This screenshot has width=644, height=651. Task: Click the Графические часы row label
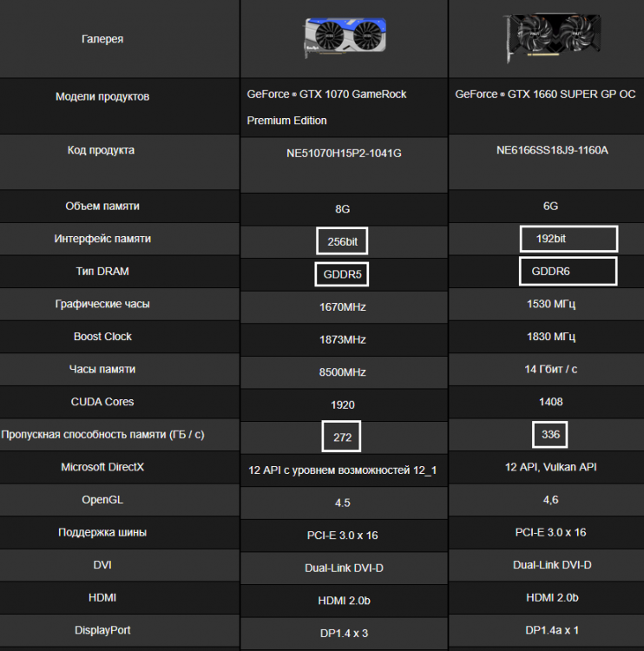click(x=102, y=304)
